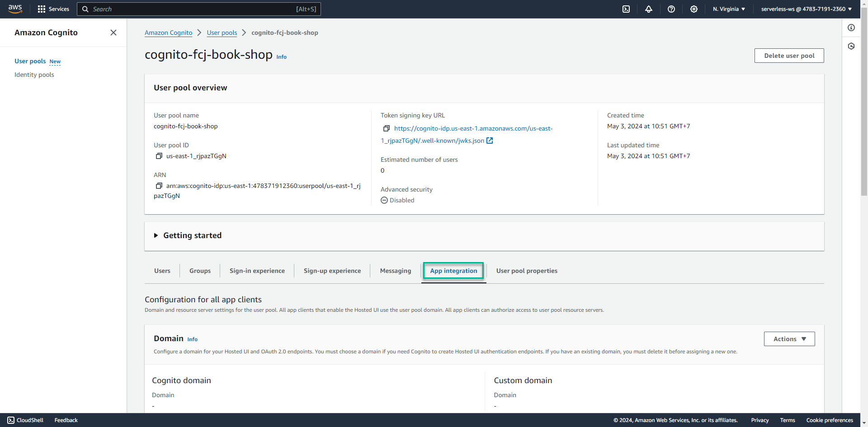Open the hexagon clock icon below the info icon
The image size is (868, 427).
click(x=851, y=46)
